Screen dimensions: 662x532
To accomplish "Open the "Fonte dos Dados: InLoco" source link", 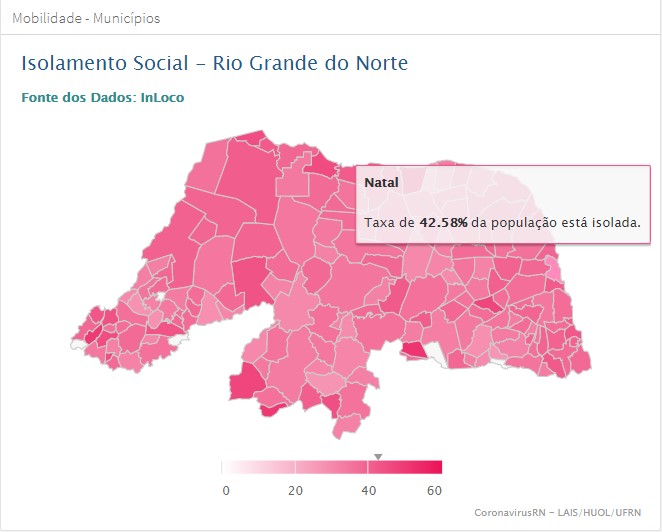I will [x=102, y=97].
